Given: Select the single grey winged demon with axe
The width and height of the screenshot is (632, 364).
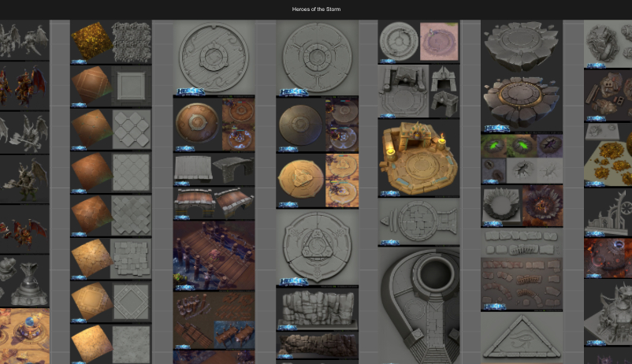Looking at the screenshot, I should (24, 180).
